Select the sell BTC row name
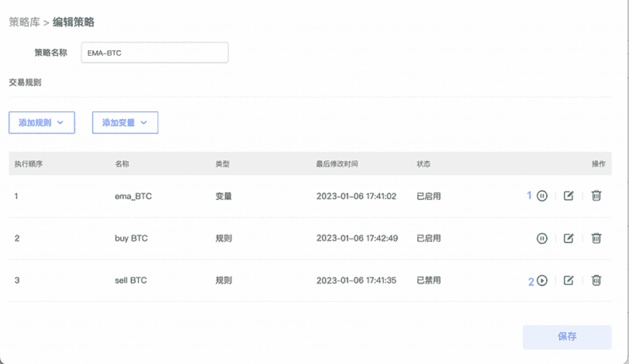 pyautogui.click(x=131, y=281)
